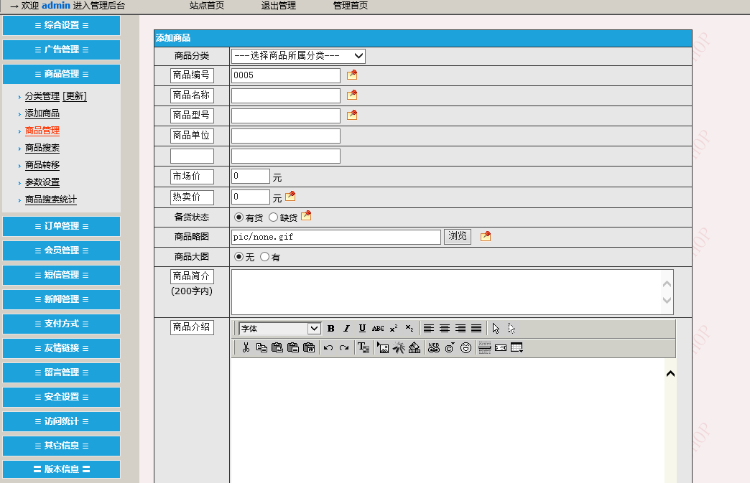This screenshot has height=483, width=750.
Task: Select the 缺货 stock status radio
Action: (x=273, y=217)
